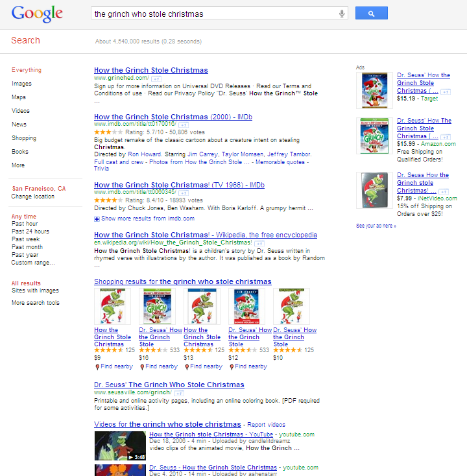Switch to Shopping results in sidebar

[x=24, y=138]
